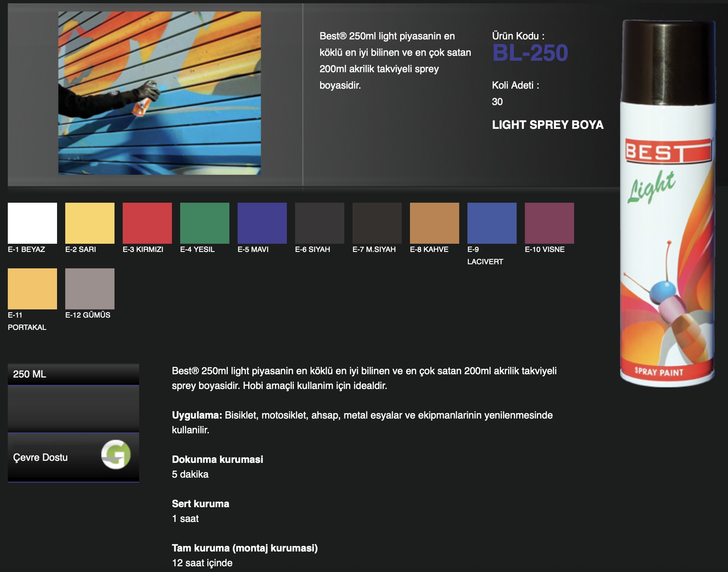Screen dimensions: 728x572
Task: Choose the E-10 VISNE burgundy swatch
Action: pos(549,223)
